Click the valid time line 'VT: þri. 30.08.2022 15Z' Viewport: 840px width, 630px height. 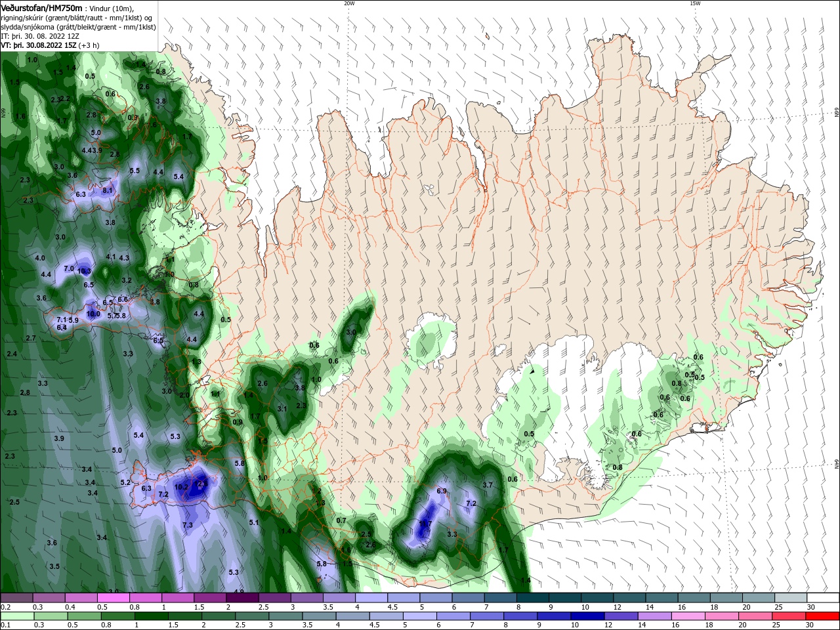39,45
